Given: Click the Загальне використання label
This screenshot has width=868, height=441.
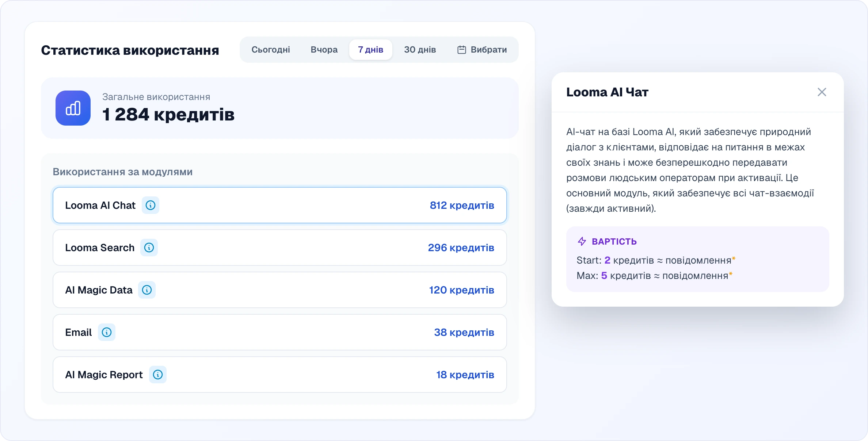Looking at the screenshot, I should point(156,97).
